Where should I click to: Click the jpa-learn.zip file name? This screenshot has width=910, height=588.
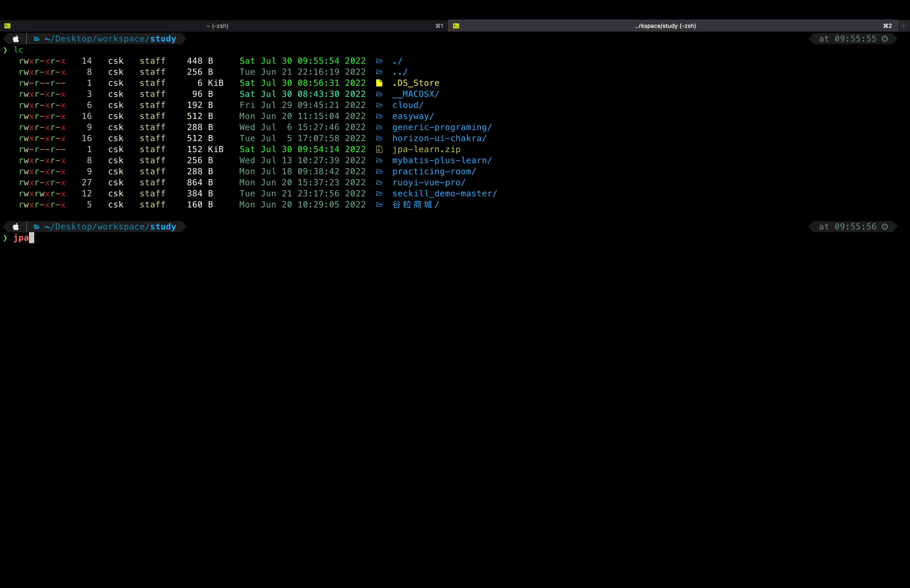[426, 149]
